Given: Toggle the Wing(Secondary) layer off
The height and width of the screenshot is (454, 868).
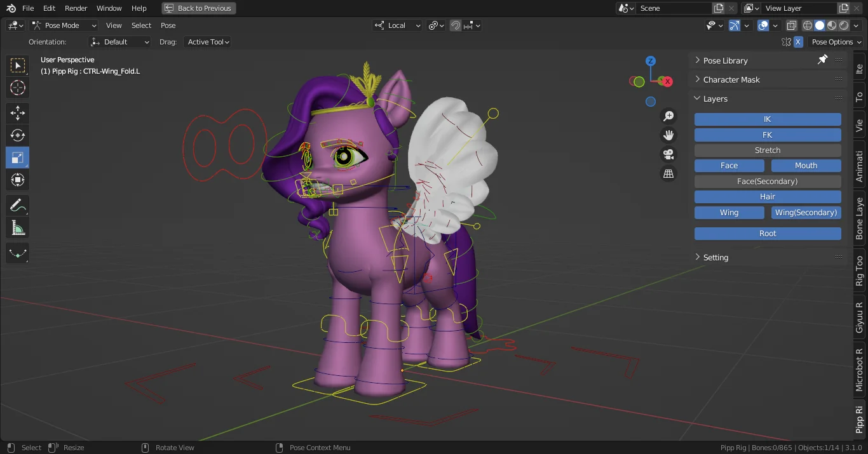Looking at the screenshot, I should click(x=806, y=212).
